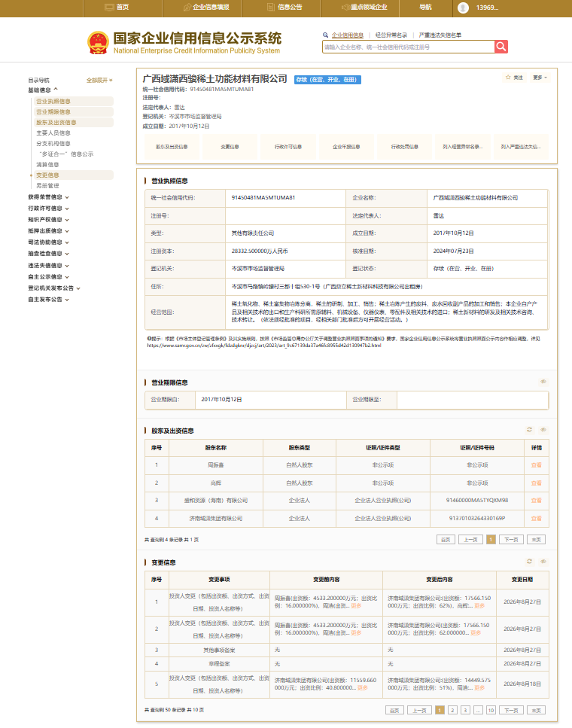572x728 pixels.
Task: Open 导航 in top navigation
Action: tap(425, 8)
